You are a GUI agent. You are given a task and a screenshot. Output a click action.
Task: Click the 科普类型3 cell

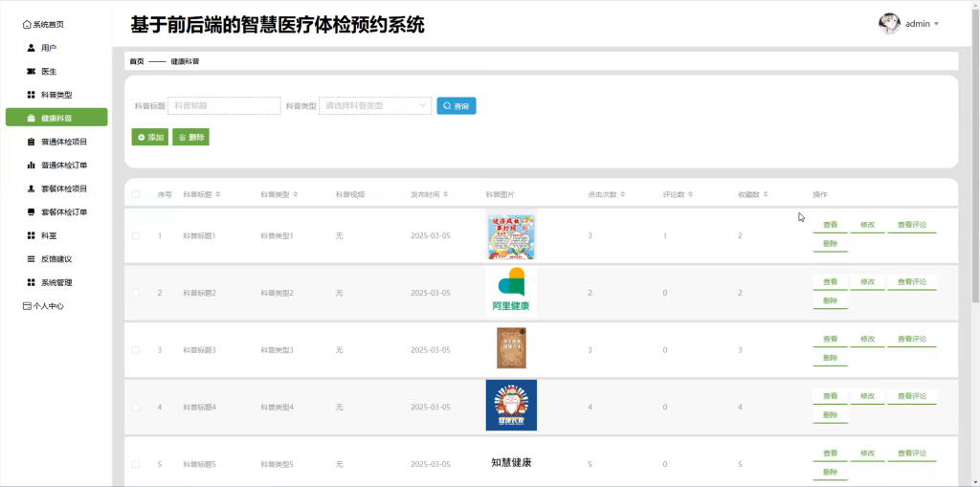tap(277, 350)
